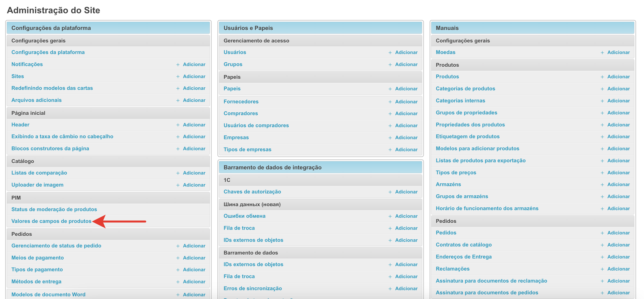Click plus icon for Listas de produtos para exportação

[602, 161]
